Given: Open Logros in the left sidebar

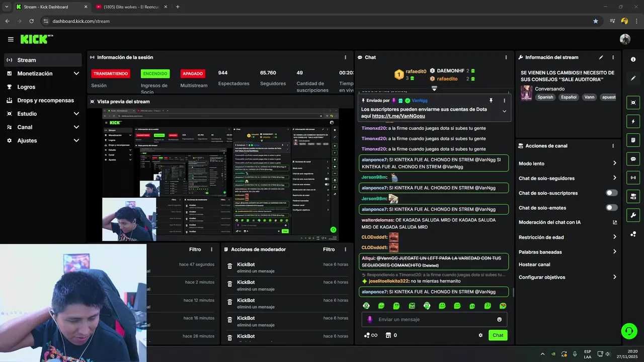Looking at the screenshot, I should [x=43, y=87].
